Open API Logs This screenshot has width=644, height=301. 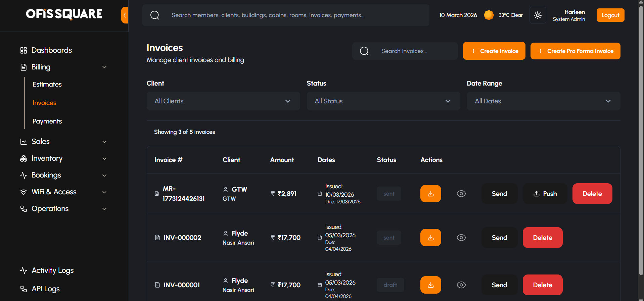(x=46, y=289)
